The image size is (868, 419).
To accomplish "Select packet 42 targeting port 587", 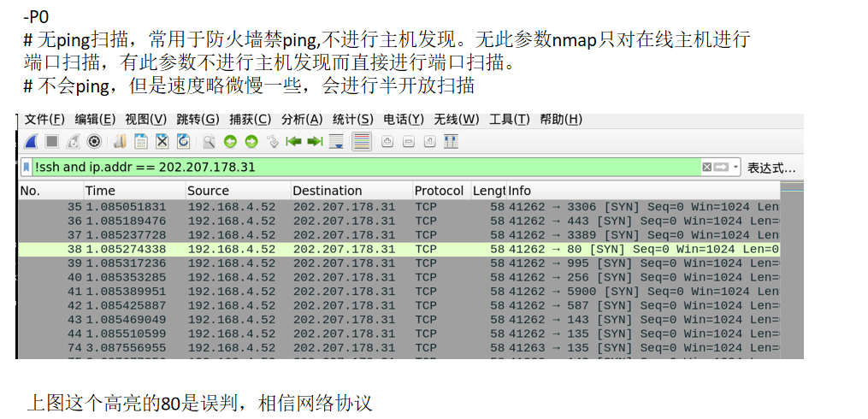I will tap(399, 305).
